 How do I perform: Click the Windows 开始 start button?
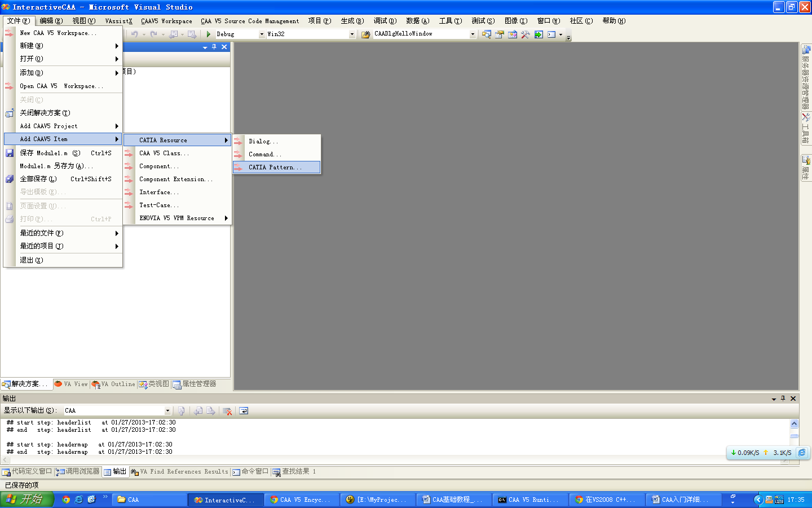click(x=27, y=500)
